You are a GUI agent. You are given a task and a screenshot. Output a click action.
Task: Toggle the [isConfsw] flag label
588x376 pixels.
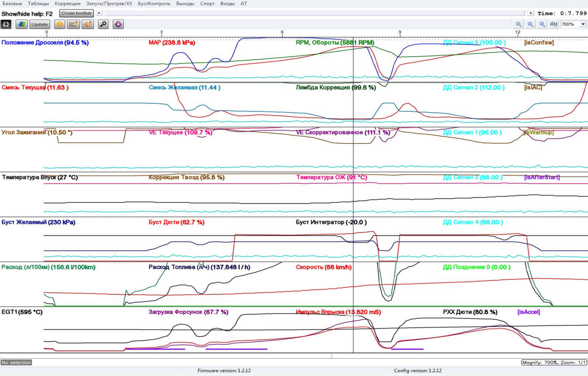click(539, 43)
